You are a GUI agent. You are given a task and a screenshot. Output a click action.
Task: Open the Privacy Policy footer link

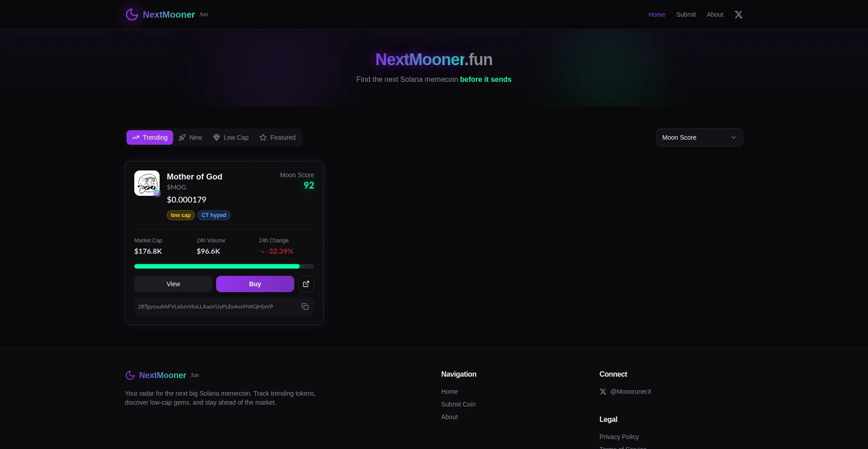[619, 437]
